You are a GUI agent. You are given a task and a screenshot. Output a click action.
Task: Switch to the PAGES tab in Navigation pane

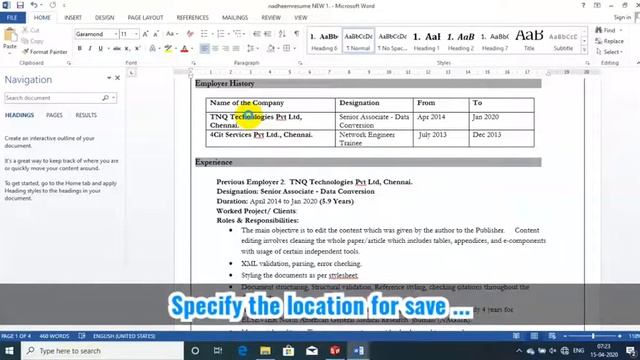click(54, 115)
